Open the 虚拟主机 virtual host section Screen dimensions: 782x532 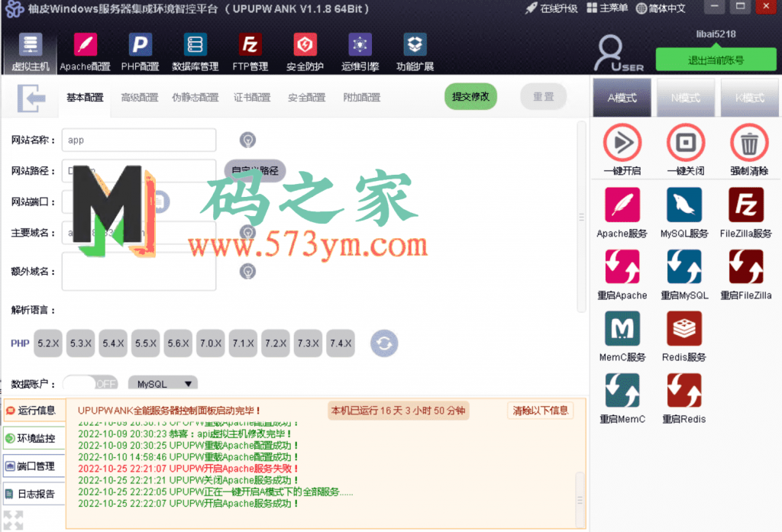tap(31, 52)
